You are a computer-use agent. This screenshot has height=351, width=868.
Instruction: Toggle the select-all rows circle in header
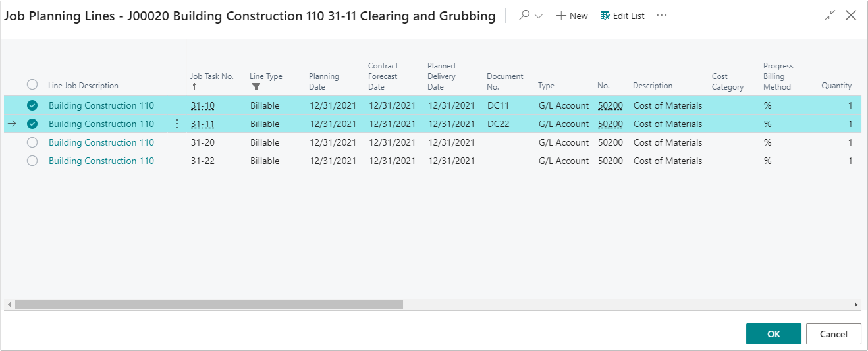(32, 84)
